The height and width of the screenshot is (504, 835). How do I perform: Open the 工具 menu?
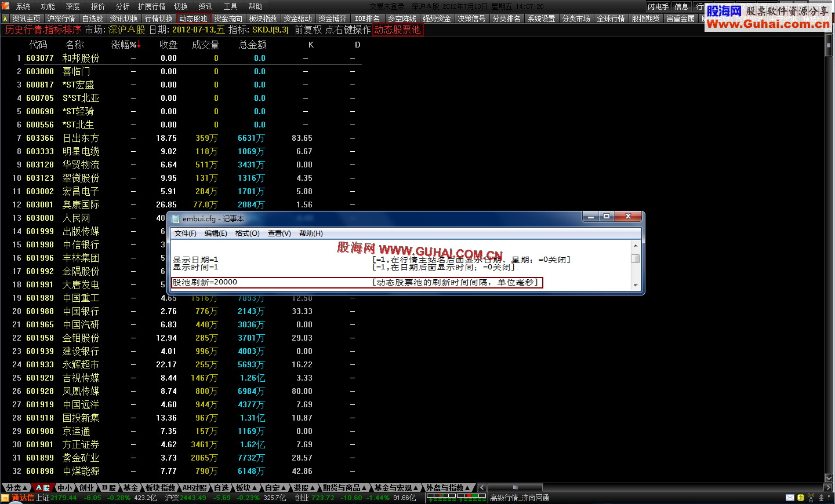pyautogui.click(x=230, y=6)
